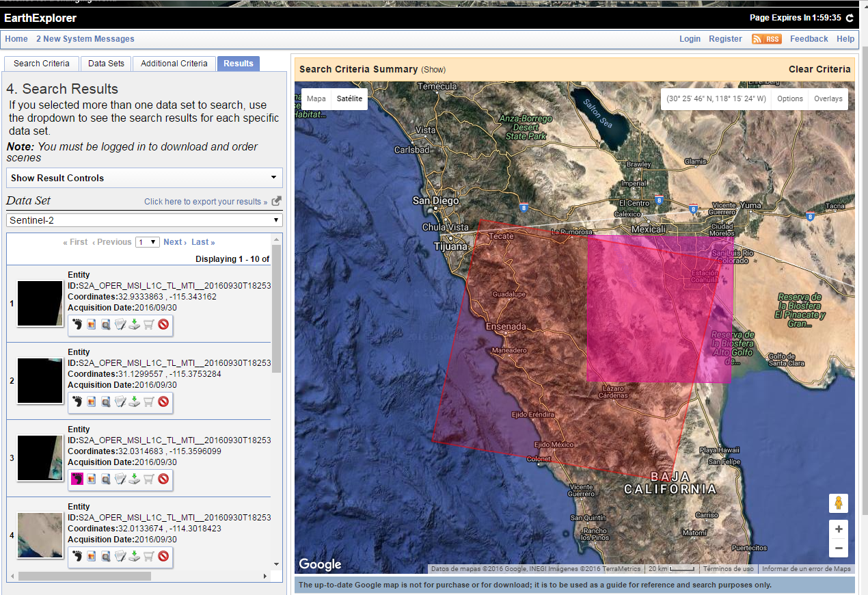Open compare browse for result 1

[x=106, y=325]
